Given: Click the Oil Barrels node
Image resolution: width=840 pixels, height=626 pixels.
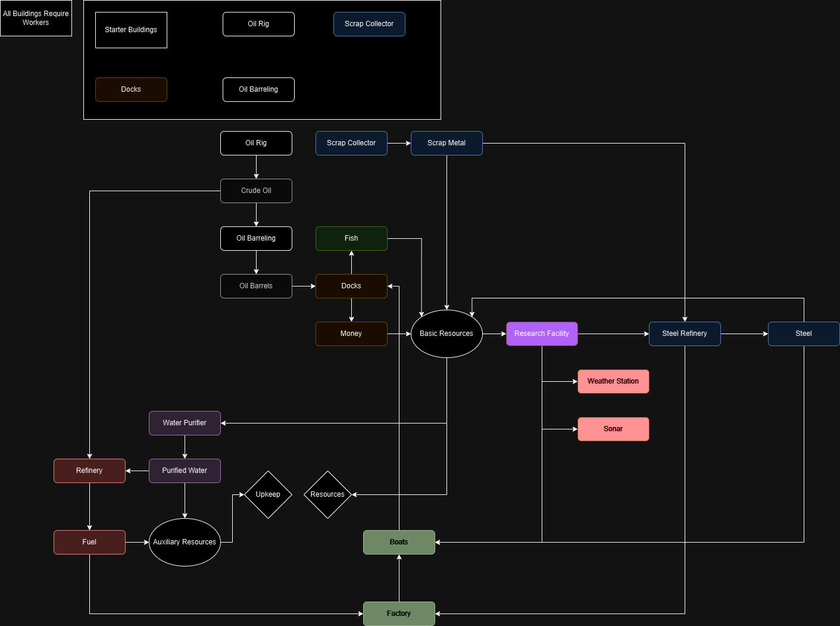Looking at the screenshot, I should (x=256, y=286).
